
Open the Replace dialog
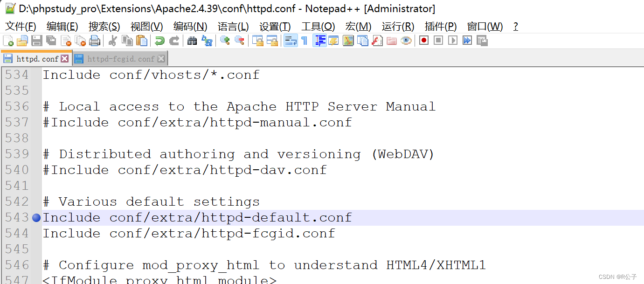[x=207, y=41]
